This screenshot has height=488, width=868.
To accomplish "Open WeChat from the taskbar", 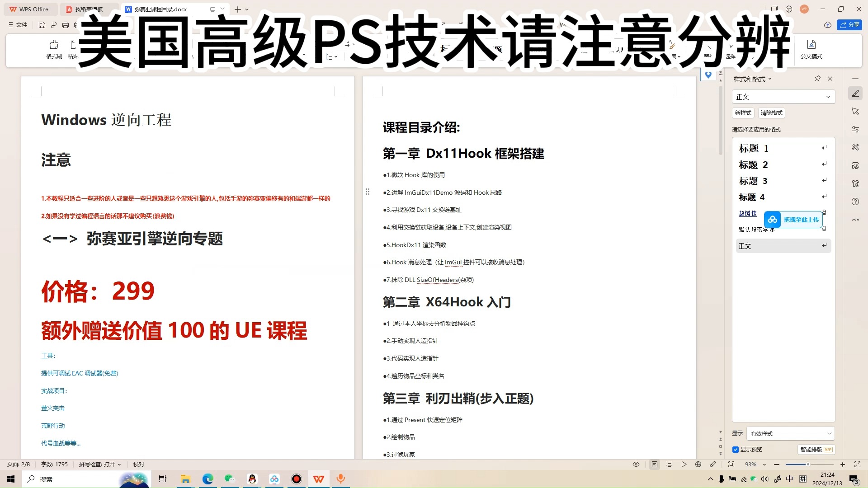I will coord(230,479).
